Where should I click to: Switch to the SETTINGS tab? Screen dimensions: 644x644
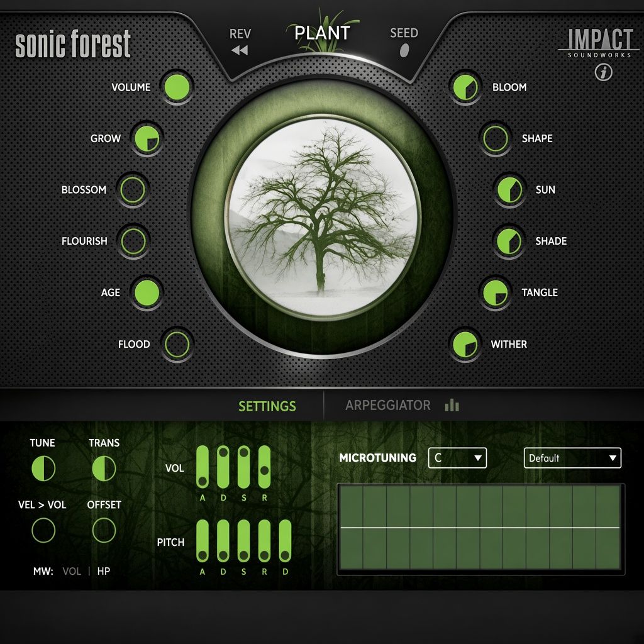267,406
